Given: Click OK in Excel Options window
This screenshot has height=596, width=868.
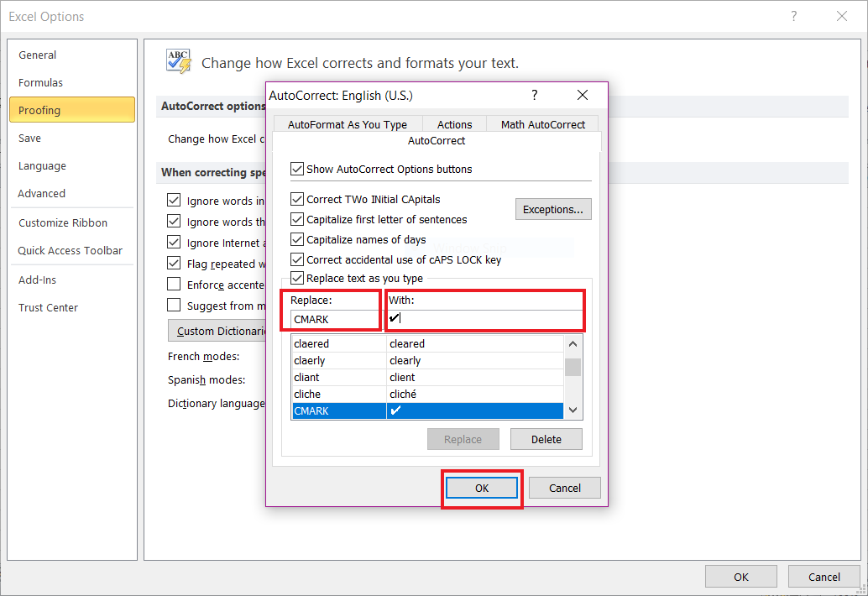Looking at the screenshot, I should pos(740,577).
